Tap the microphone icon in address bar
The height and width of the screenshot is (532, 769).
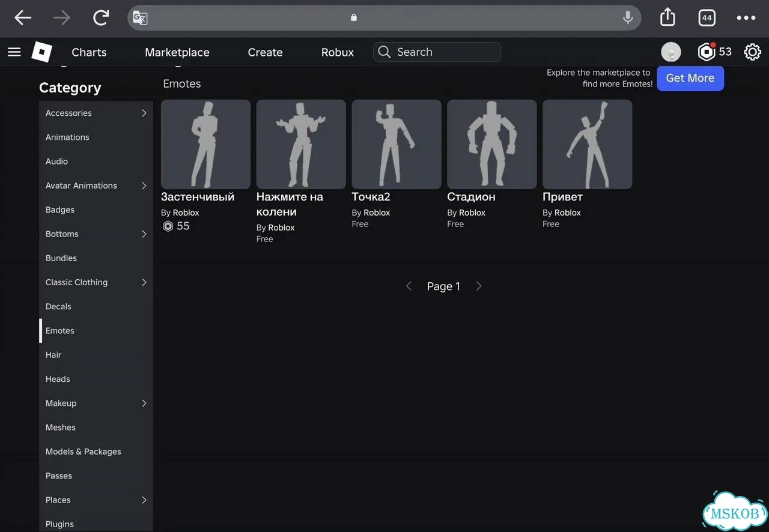tap(628, 18)
